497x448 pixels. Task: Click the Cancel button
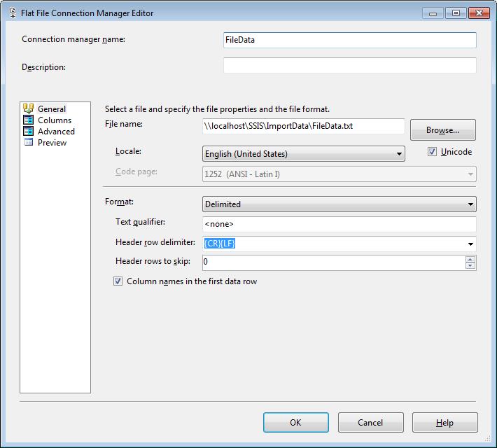[x=370, y=422]
